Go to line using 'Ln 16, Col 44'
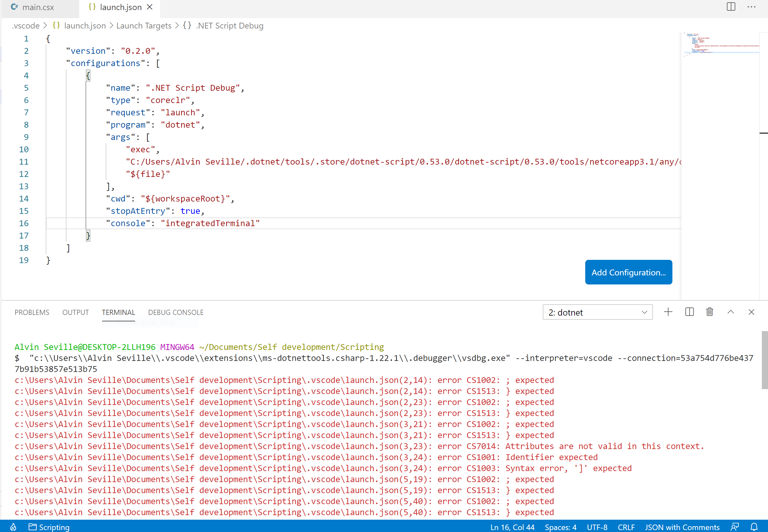This screenshot has width=768, height=532. coord(512,527)
